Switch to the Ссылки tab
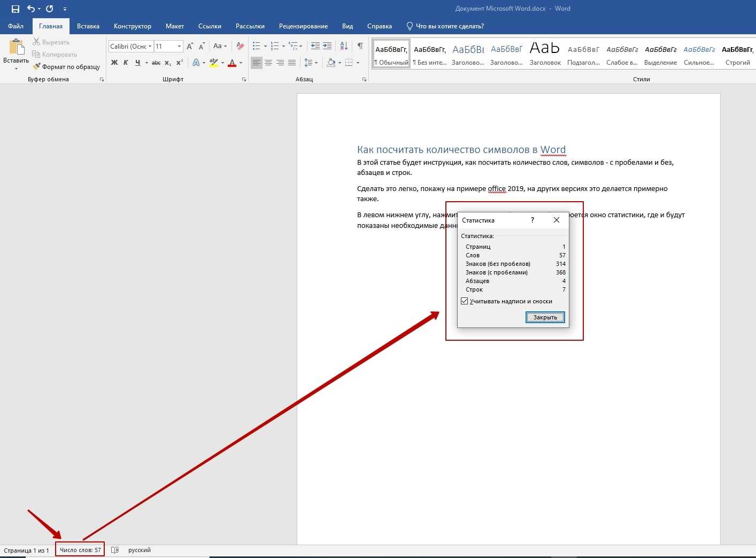The height and width of the screenshot is (558, 756). [x=210, y=26]
